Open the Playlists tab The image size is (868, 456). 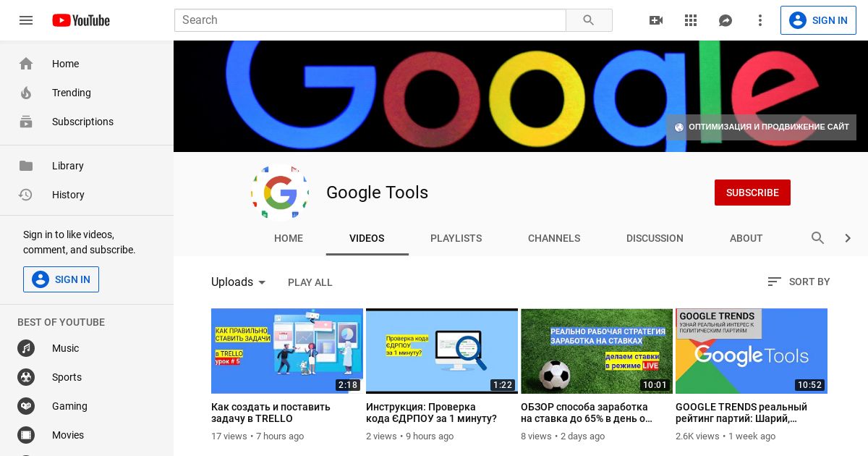point(456,238)
